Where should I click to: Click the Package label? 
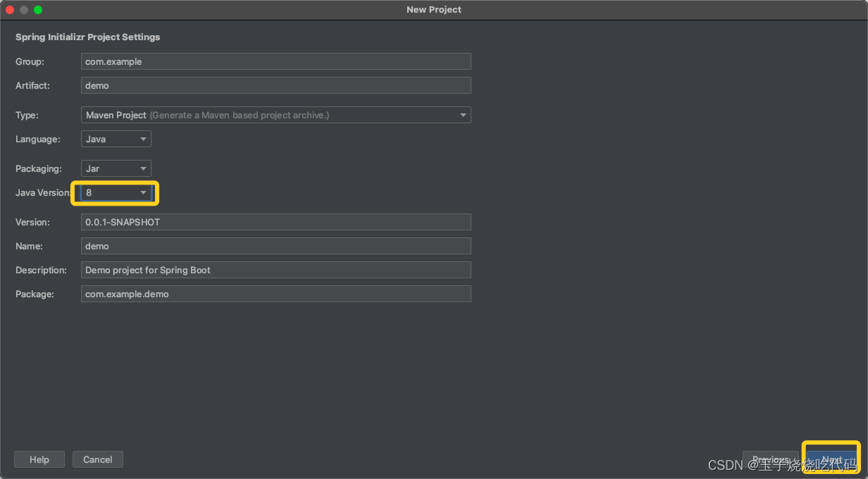pyautogui.click(x=35, y=294)
